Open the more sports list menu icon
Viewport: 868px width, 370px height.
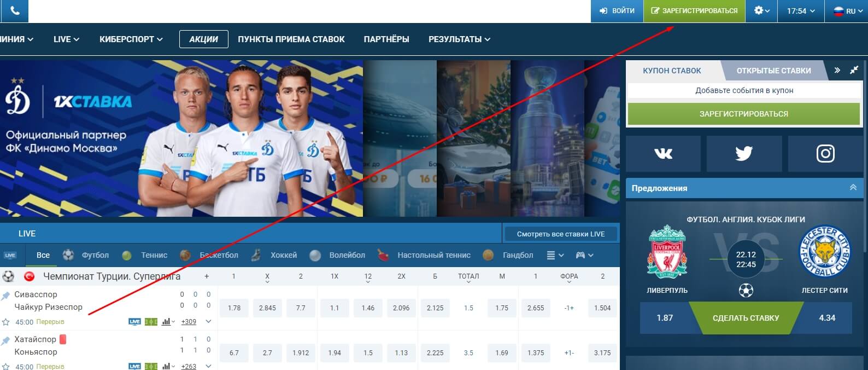click(555, 255)
